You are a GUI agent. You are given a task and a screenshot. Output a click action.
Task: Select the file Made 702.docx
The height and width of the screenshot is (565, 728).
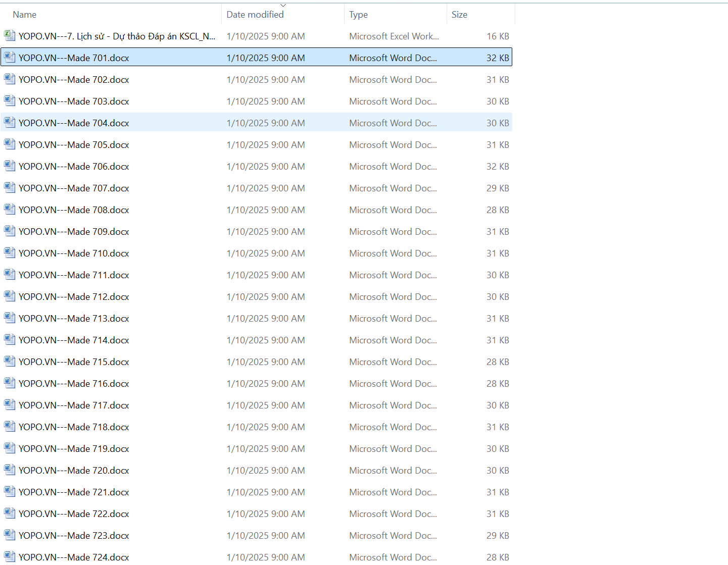[74, 80]
